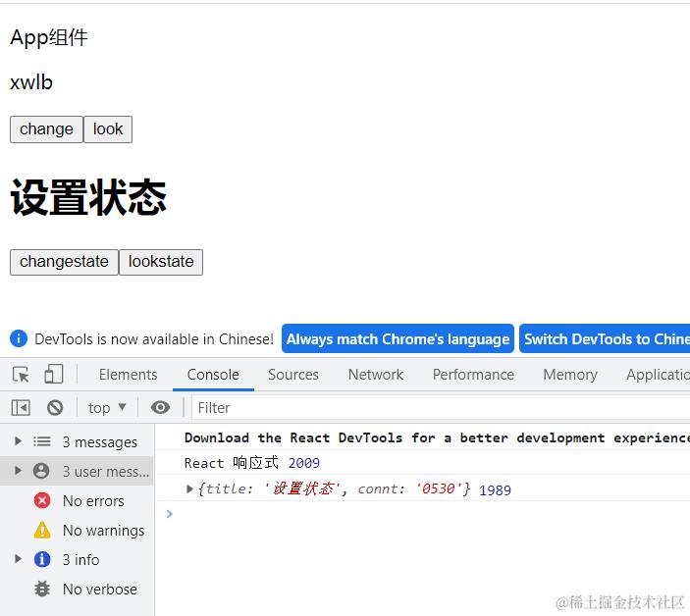Click the user messages avatar icon
The height and width of the screenshot is (616, 690).
point(41,471)
